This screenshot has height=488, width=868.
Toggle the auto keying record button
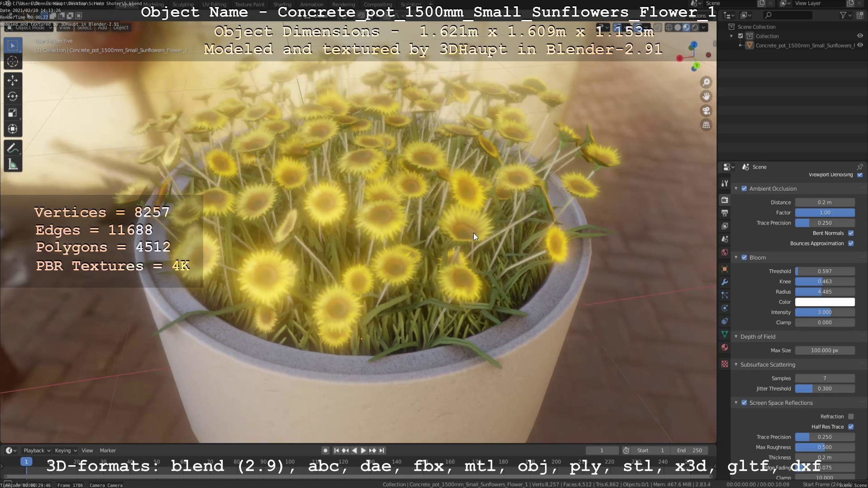(325, 450)
